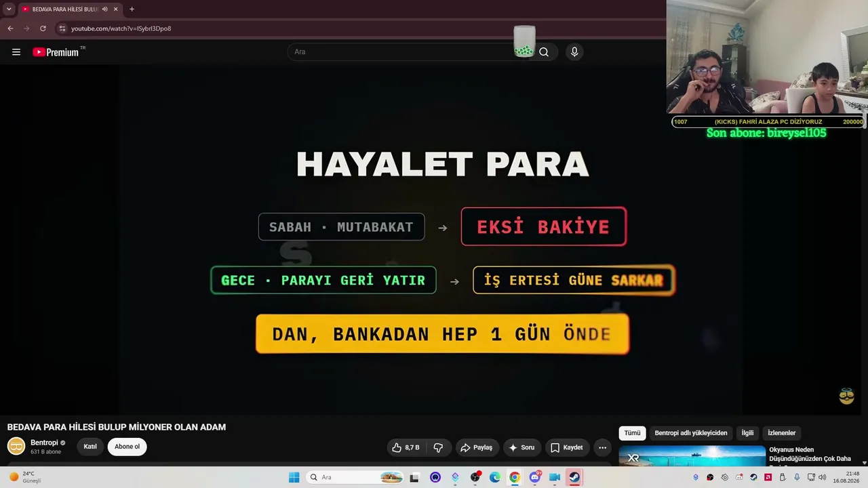
Task: Open more actions three-dot menu
Action: [x=602, y=447]
